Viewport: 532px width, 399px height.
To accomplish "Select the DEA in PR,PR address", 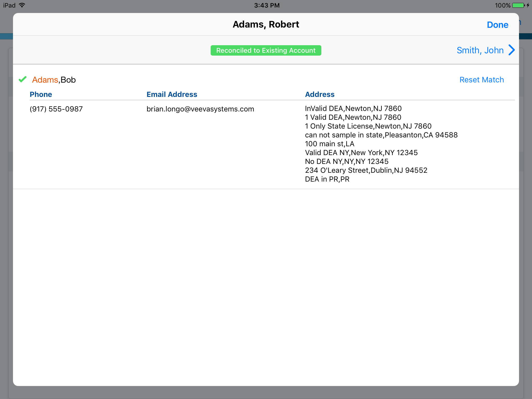I will [327, 179].
